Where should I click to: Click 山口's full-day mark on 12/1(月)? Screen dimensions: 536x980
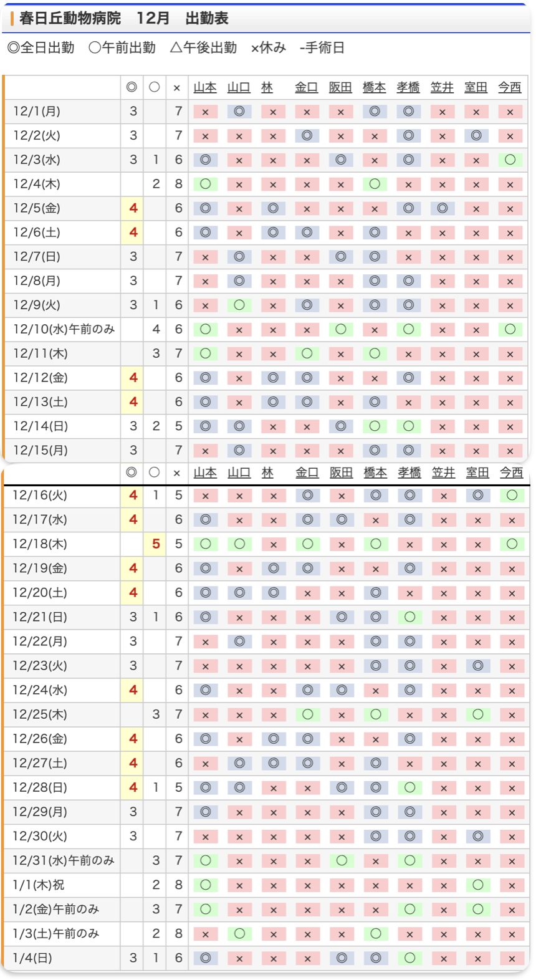239,112
